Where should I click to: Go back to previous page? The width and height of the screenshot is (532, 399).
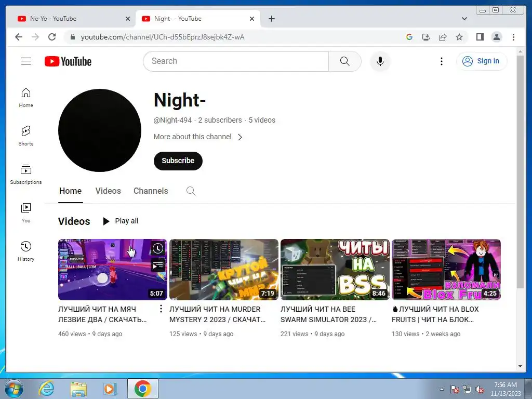tap(19, 37)
